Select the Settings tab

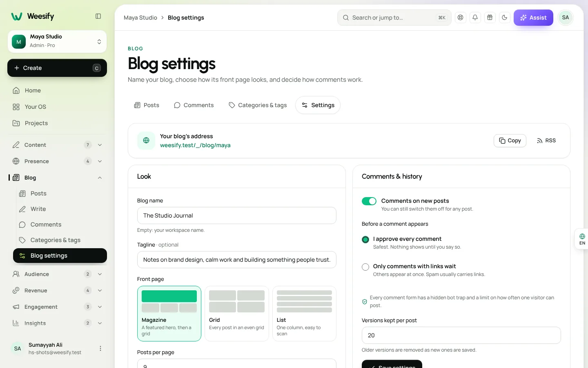tap(318, 105)
